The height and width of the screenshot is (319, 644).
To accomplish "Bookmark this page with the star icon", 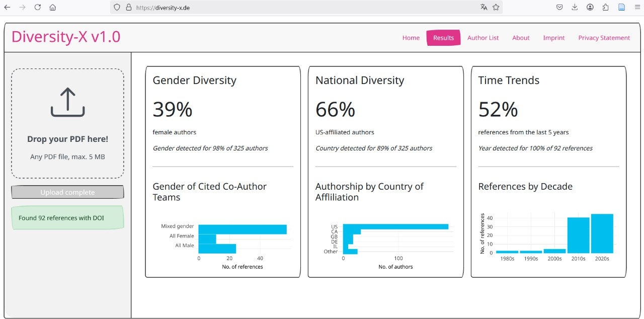I will (x=496, y=8).
